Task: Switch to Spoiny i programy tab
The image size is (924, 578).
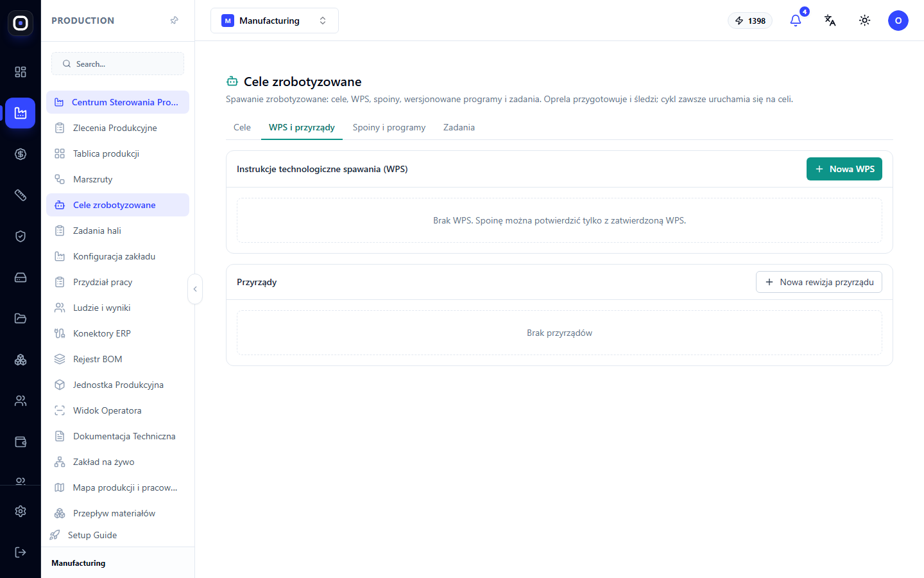Action: pyautogui.click(x=389, y=127)
